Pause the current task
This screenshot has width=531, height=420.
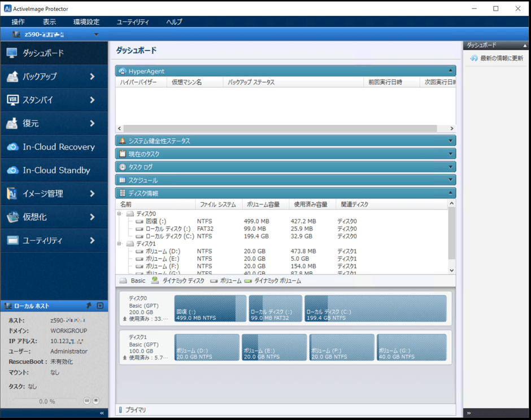coord(87,400)
